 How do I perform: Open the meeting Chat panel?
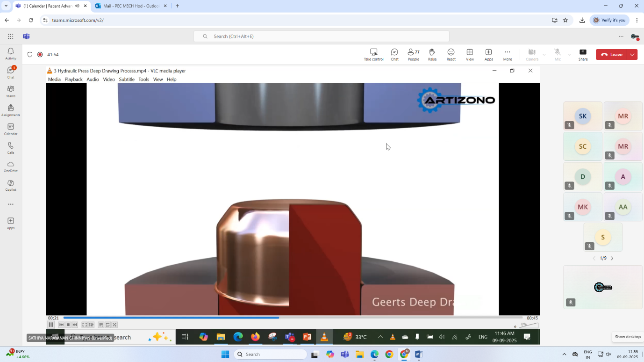[394, 54]
